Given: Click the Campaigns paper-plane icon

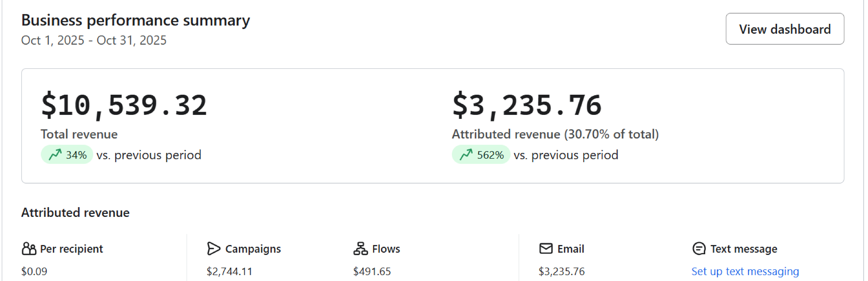Looking at the screenshot, I should pyautogui.click(x=213, y=249).
